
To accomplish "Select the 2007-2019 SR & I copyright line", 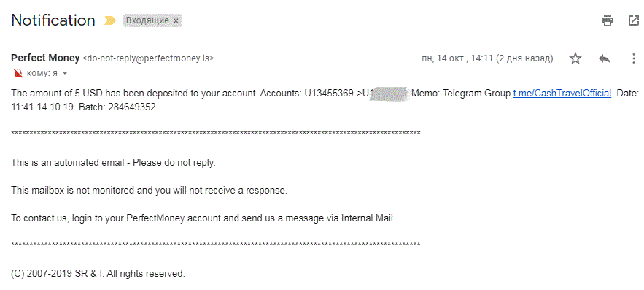I will 98,273.
